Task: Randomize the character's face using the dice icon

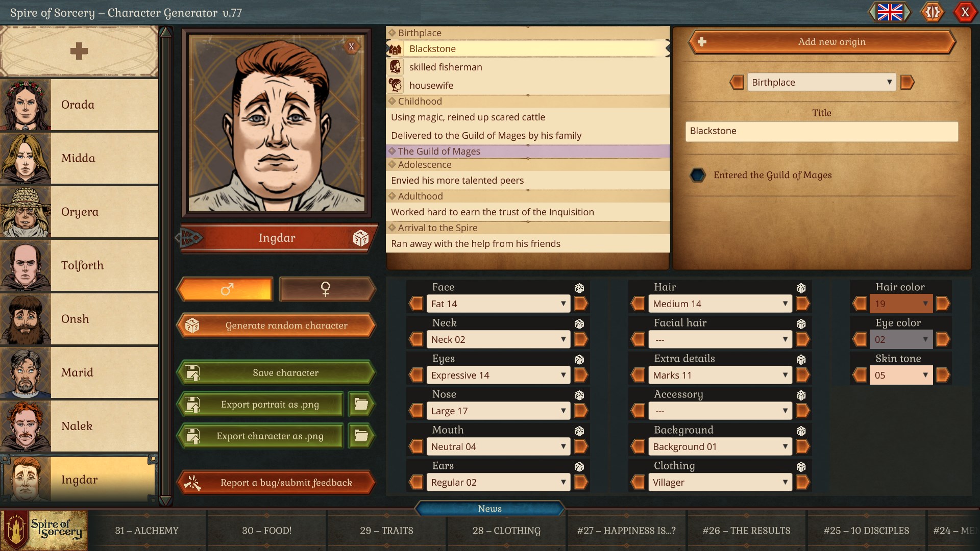Action: (x=580, y=287)
